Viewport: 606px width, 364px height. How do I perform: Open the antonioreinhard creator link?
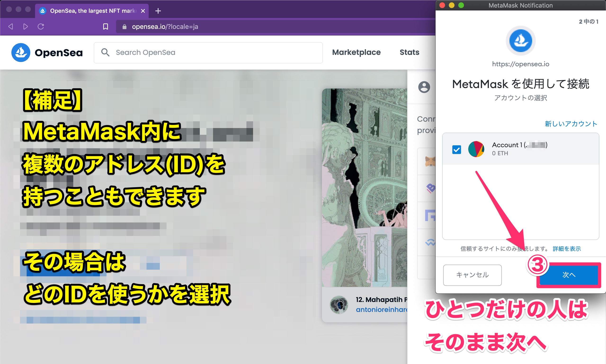click(382, 310)
